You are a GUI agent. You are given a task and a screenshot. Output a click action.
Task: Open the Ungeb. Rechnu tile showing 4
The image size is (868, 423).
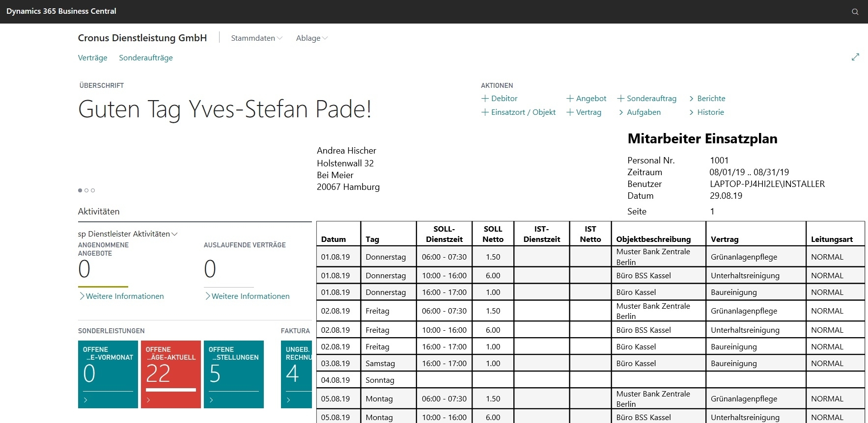pos(296,374)
